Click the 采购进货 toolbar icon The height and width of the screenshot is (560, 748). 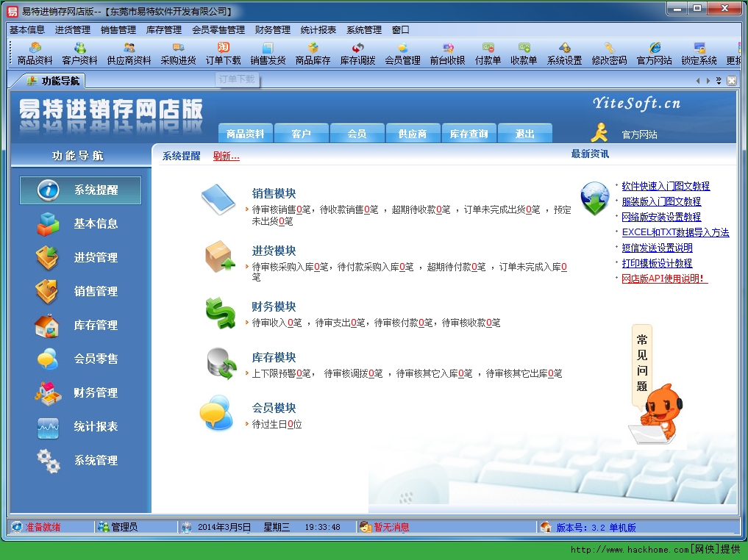point(178,54)
